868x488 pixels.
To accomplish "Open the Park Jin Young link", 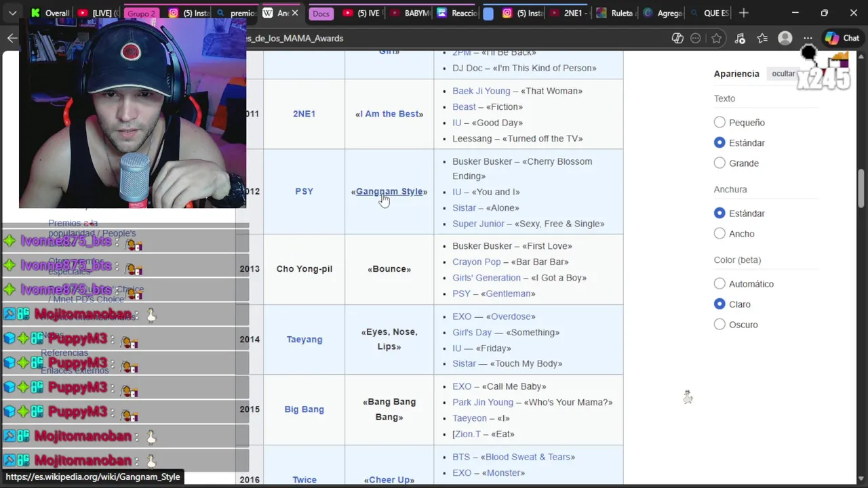I will [x=483, y=403].
